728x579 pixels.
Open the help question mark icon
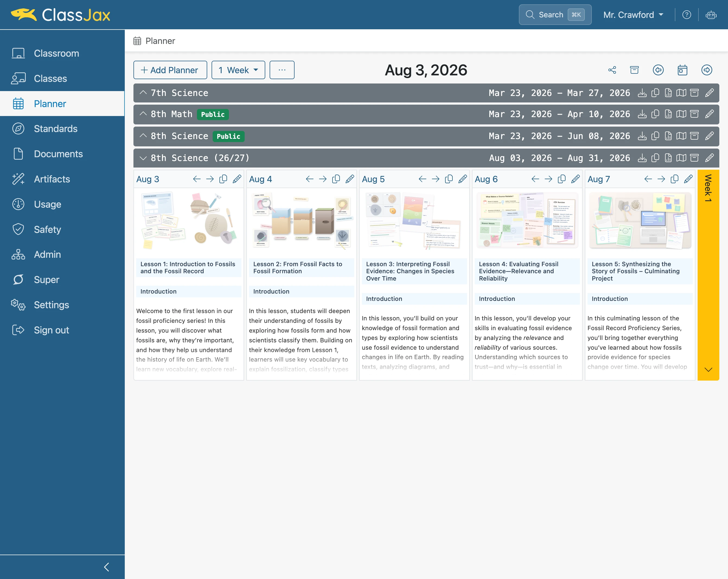coord(687,15)
